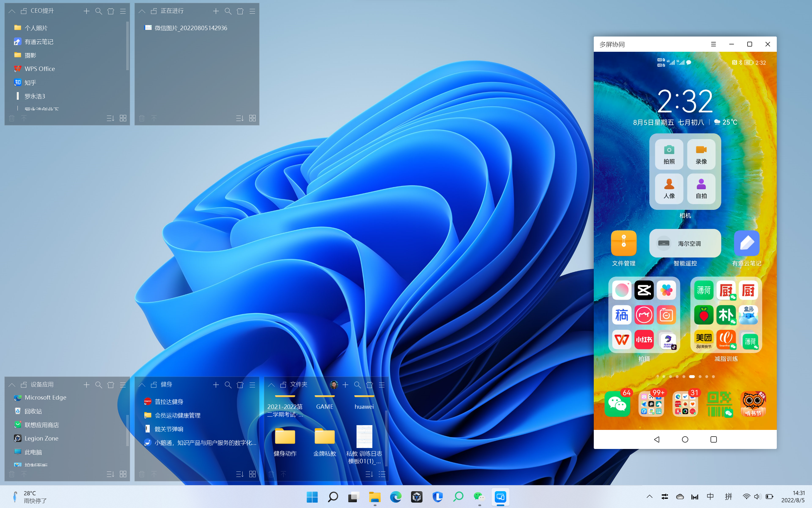Switch list view icon in 文件夹 box

[382, 474]
